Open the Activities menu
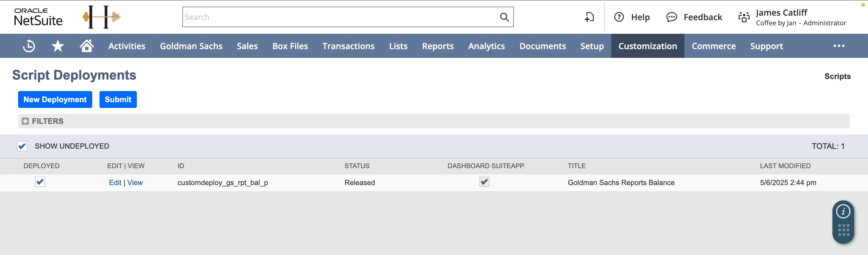The width and height of the screenshot is (868, 255). [127, 46]
